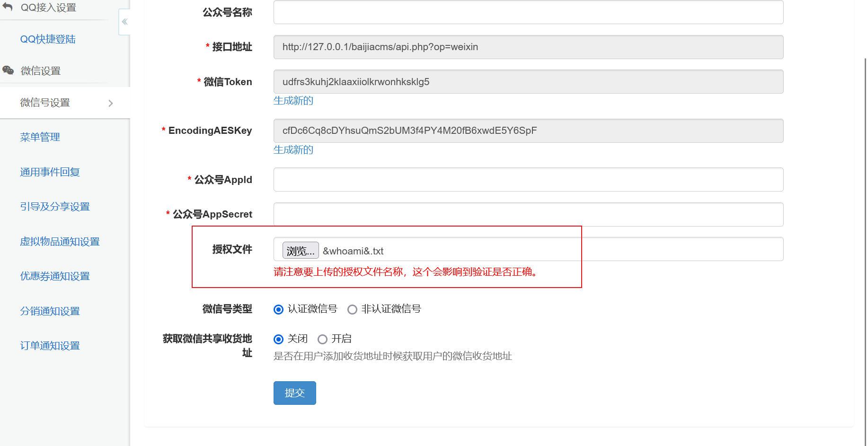Expand 微信号设置 via its right chevron
The image size is (868, 446).
(111, 103)
